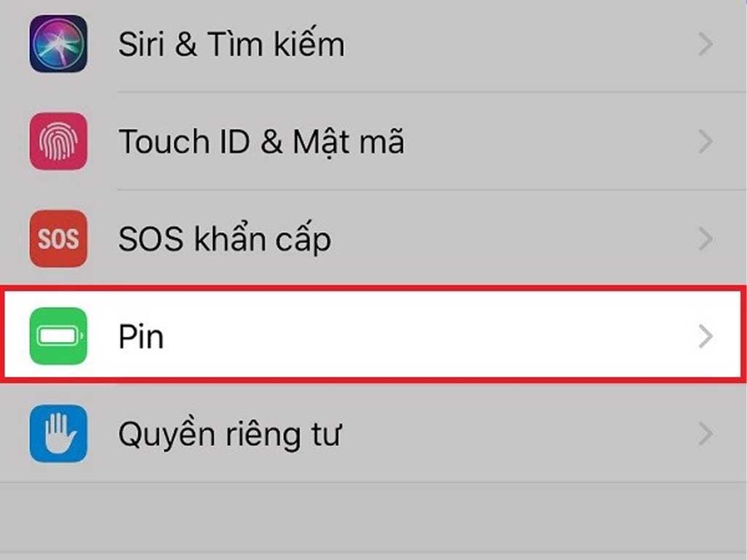
Task: Tap the SOS khẩn cấp emergency icon
Action: click(x=58, y=238)
